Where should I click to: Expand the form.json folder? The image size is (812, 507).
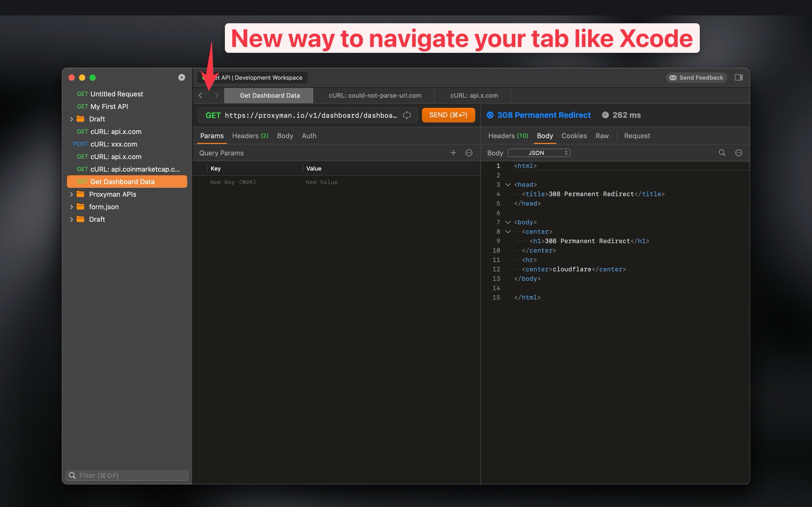tap(71, 207)
